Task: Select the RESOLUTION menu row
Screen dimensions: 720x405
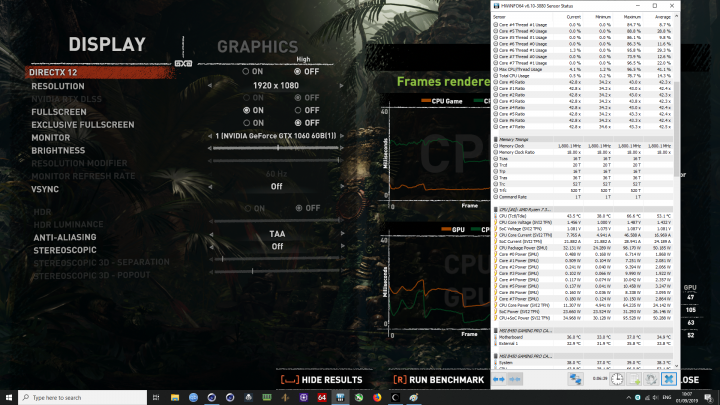Action: pyautogui.click(x=58, y=86)
